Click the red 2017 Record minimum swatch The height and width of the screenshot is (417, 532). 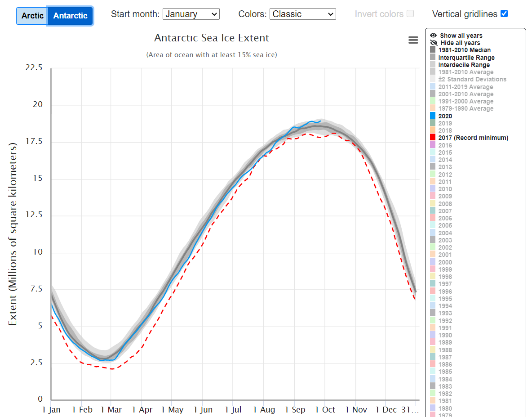pos(433,138)
